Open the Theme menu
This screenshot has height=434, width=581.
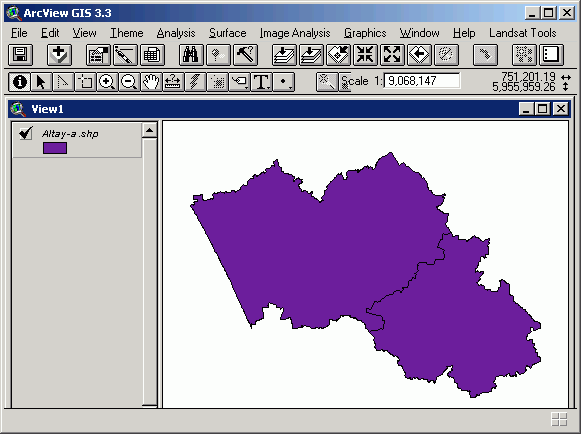point(126,33)
